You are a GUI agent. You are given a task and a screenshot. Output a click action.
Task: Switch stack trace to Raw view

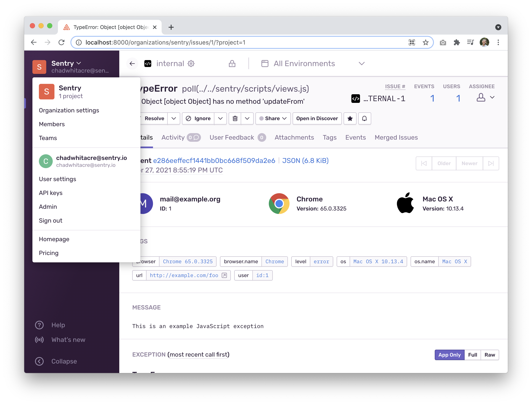point(489,355)
